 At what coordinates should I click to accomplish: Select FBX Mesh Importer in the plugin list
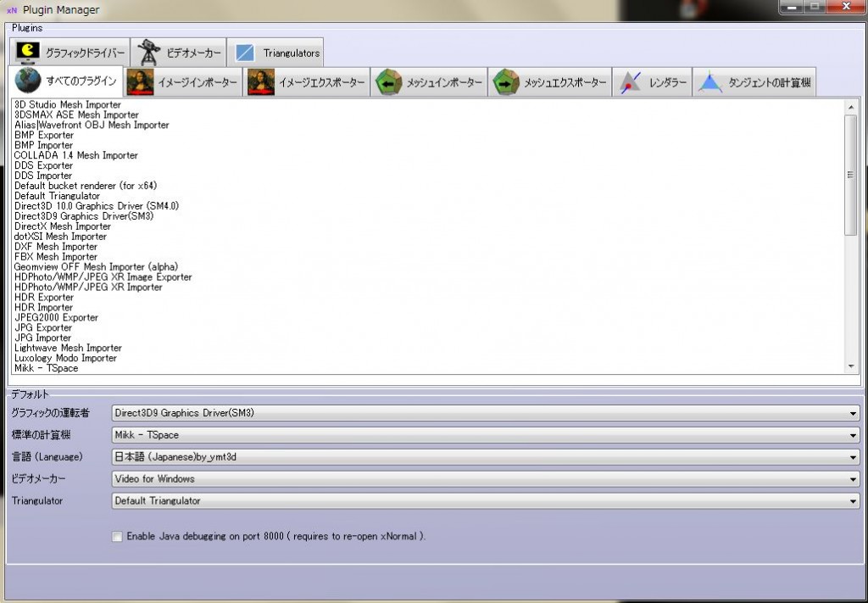tap(57, 257)
